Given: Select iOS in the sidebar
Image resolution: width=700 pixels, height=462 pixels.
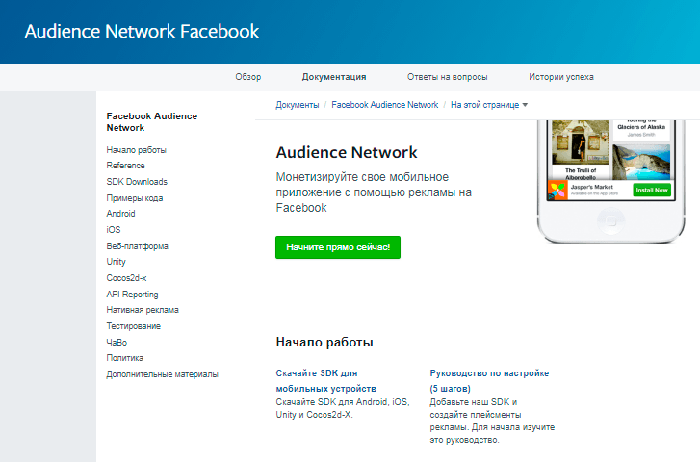Looking at the screenshot, I should 113,229.
